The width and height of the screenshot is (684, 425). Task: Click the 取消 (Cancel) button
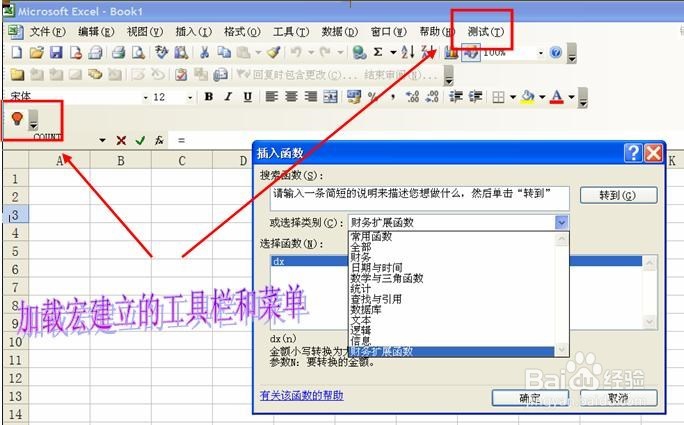[x=618, y=398]
